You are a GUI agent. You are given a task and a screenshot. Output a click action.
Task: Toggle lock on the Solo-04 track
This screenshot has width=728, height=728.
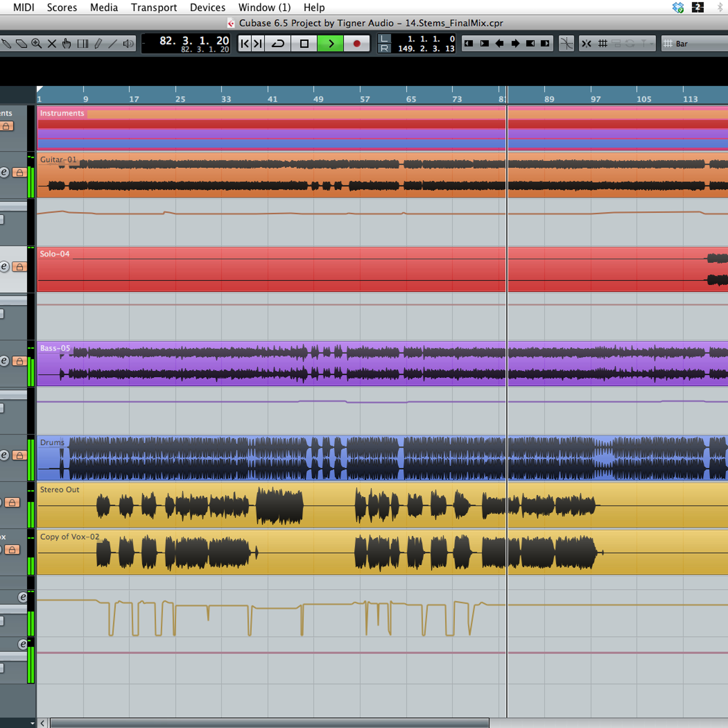tap(20, 267)
